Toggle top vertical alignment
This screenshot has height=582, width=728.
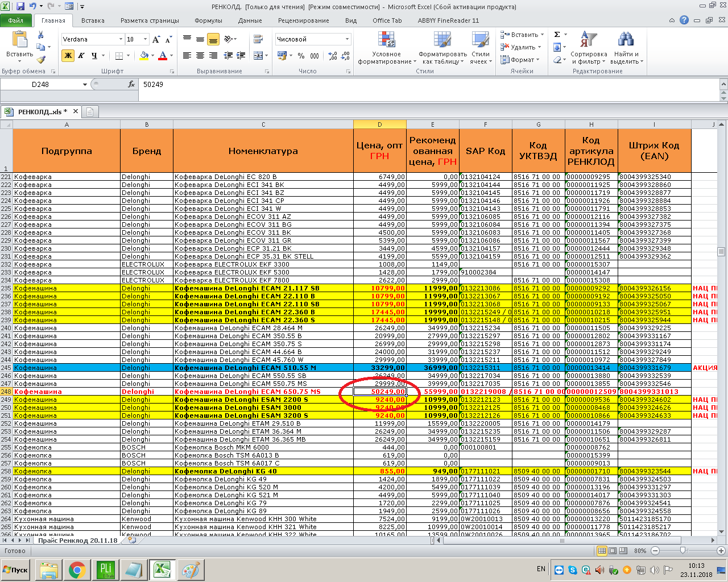coord(187,39)
